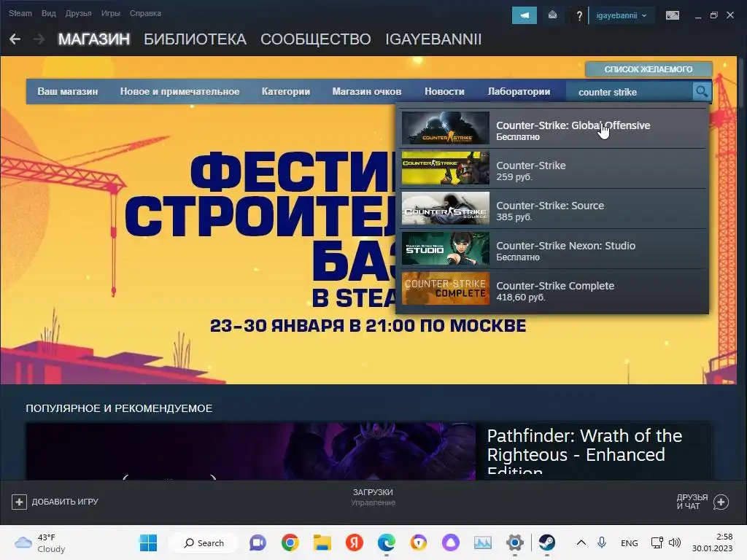Open the Ваш магазин store menu
This screenshot has width=747, height=560.
point(68,91)
